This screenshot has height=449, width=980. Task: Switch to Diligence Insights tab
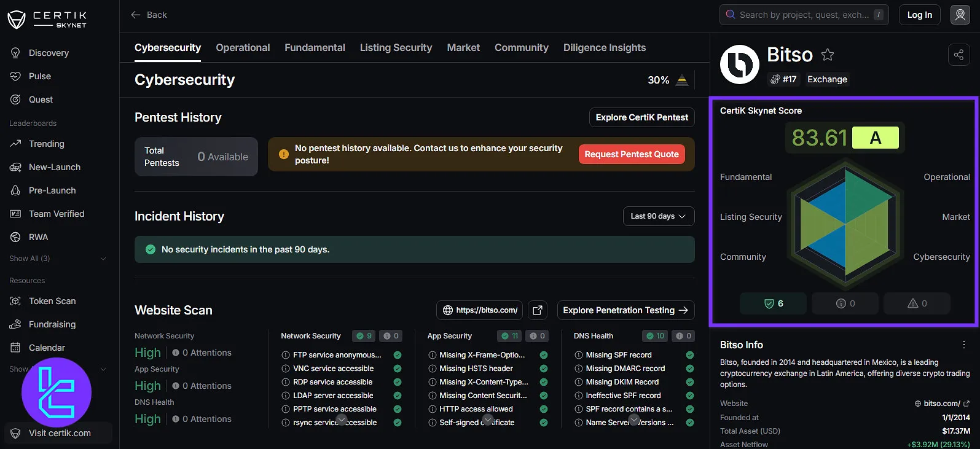tap(605, 47)
